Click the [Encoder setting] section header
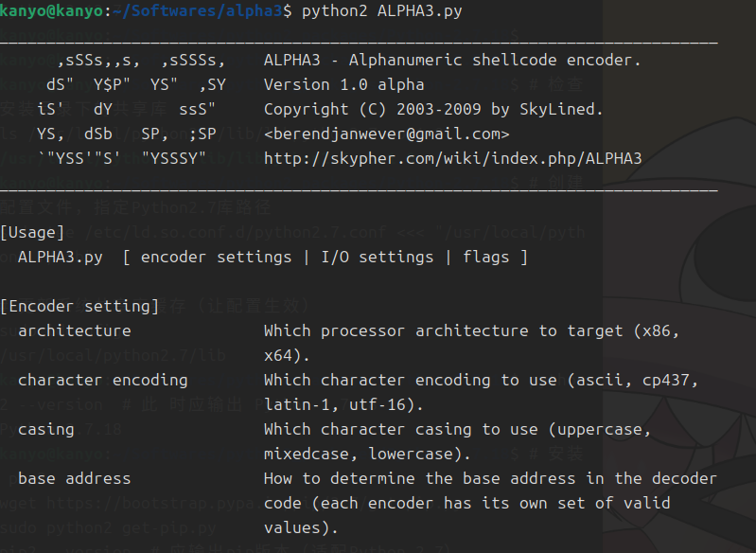The image size is (756, 553). point(79,306)
